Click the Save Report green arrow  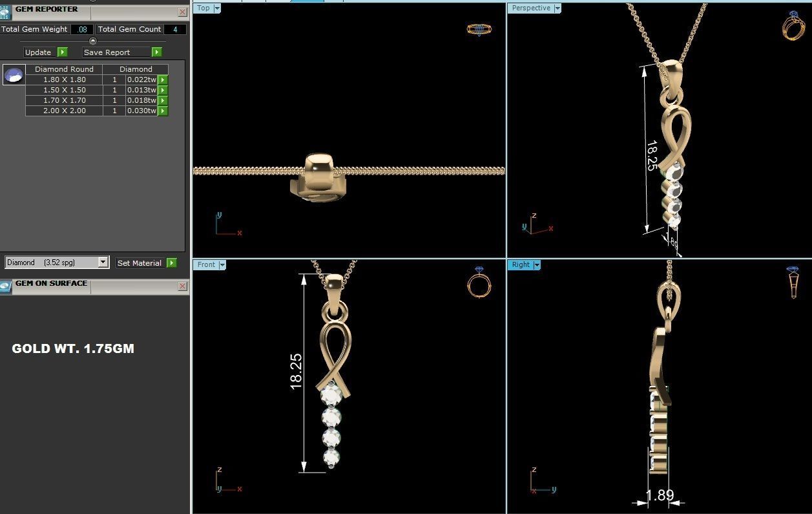156,52
